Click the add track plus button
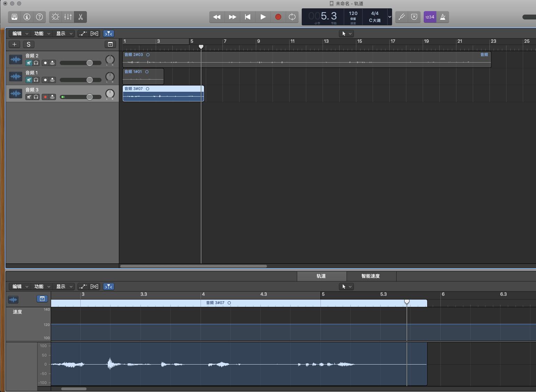 coord(14,44)
